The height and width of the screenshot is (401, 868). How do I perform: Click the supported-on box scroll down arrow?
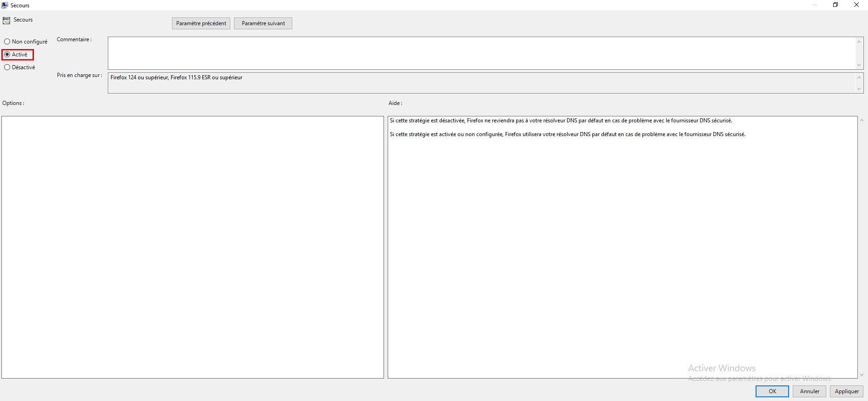tap(859, 89)
